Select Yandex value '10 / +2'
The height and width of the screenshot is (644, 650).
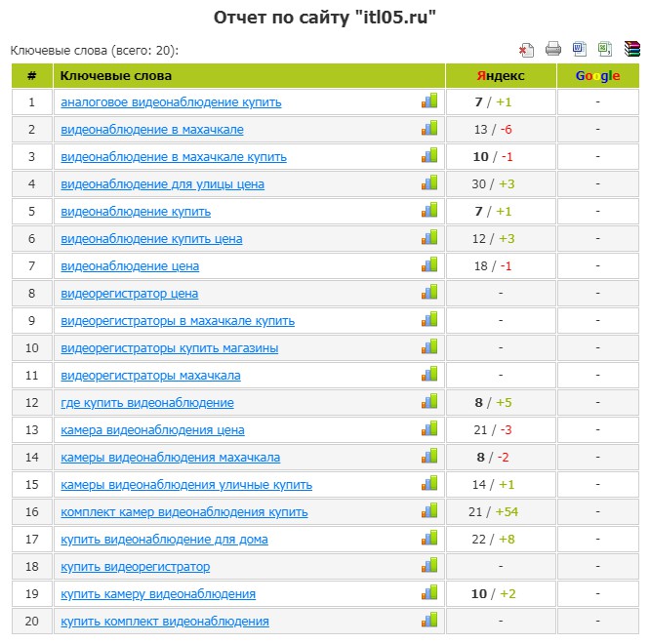pyautogui.click(x=493, y=594)
